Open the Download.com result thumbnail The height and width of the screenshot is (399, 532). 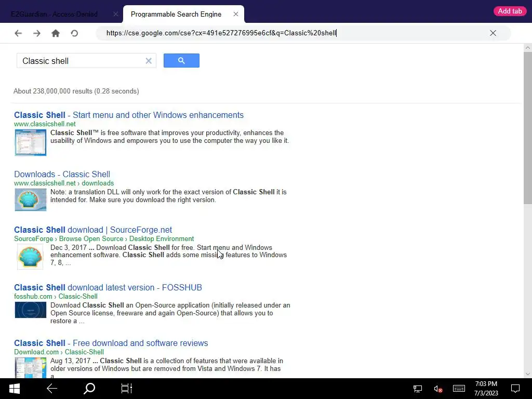[31, 368]
